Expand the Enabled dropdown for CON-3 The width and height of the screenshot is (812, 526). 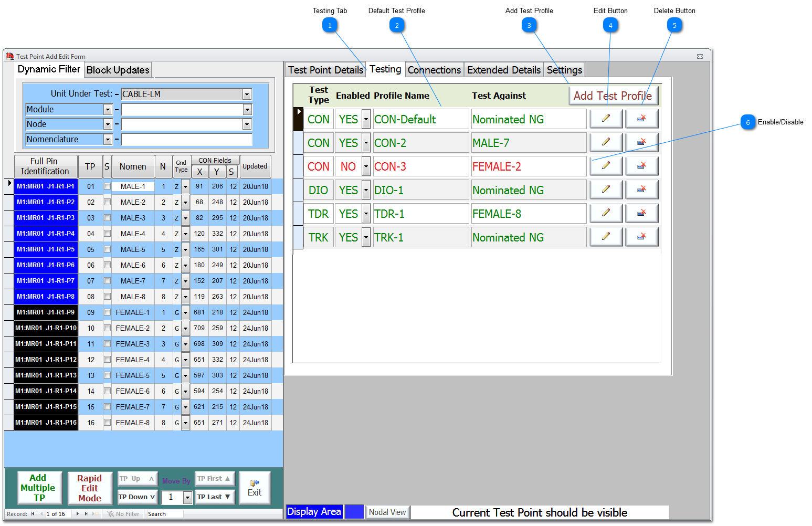[x=366, y=167]
